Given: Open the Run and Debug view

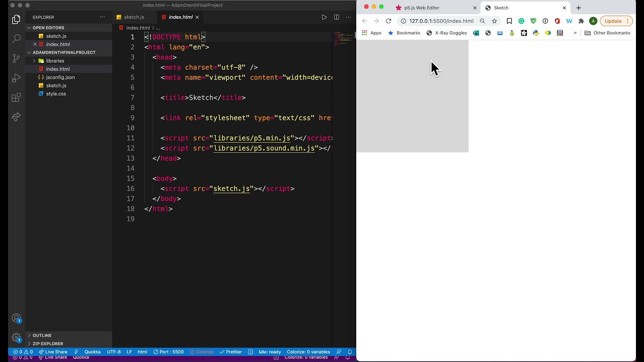Looking at the screenshot, I should (x=16, y=78).
